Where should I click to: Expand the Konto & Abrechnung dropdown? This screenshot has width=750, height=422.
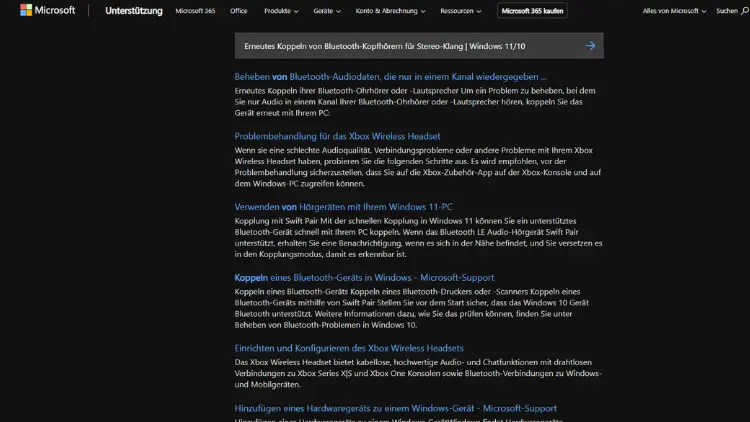390,11
